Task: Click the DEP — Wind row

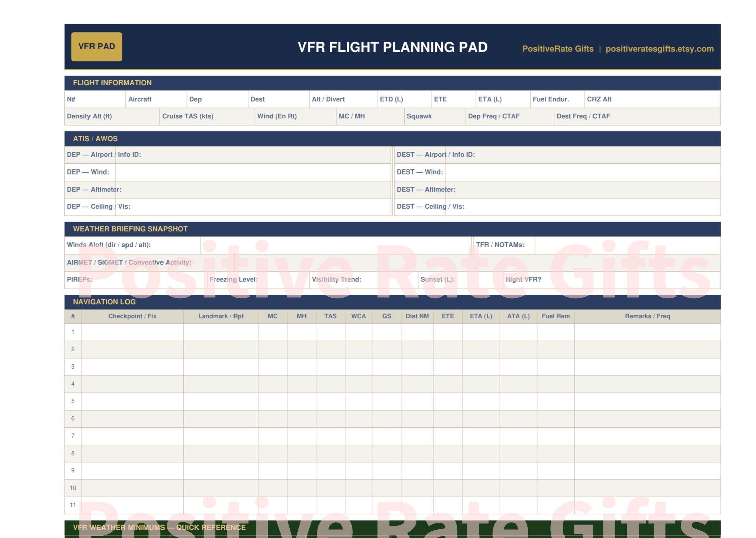Action: tap(228, 172)
